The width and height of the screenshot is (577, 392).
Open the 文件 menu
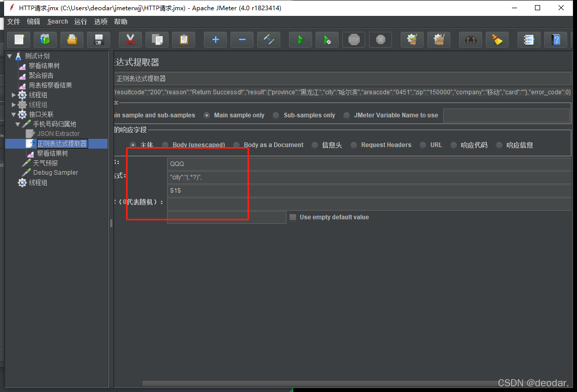(14, 22)
